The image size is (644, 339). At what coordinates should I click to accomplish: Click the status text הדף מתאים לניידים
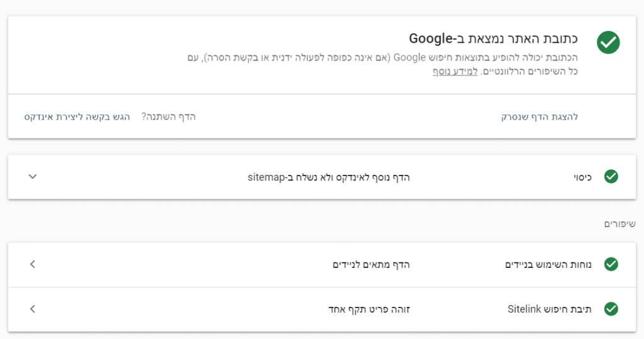tap(371, 265)
